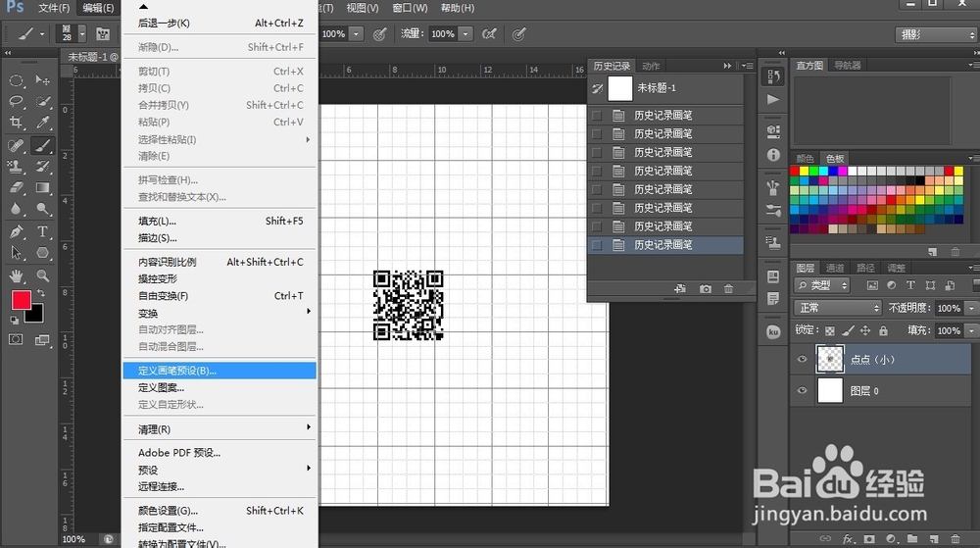Viewport: 980px width, 548px height.
Task: Open the brush preset picker dropdown
Action: 81,33
